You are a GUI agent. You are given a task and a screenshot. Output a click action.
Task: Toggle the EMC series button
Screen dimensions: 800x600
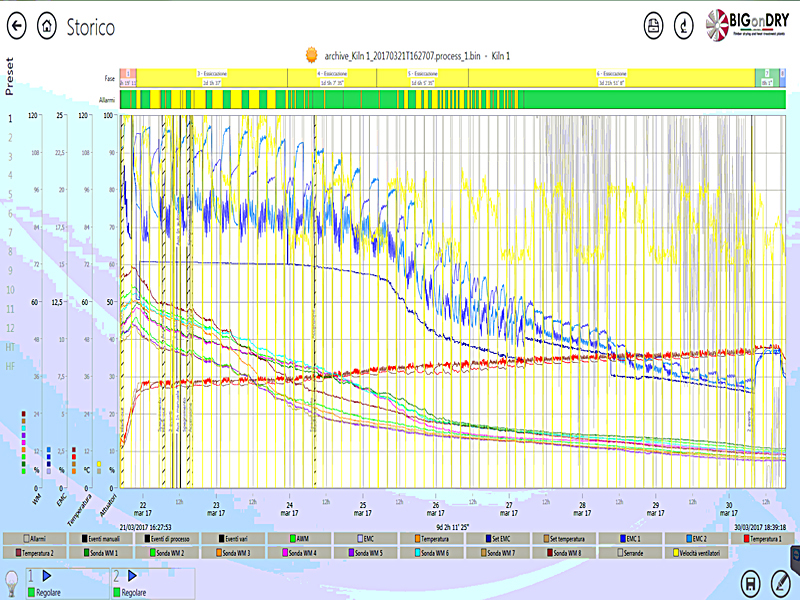point(366,538)
